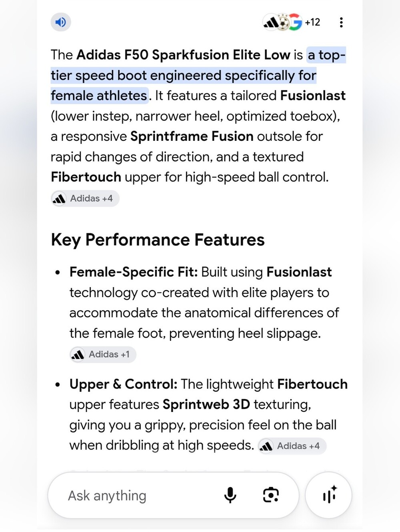
Task: Tap the Key Performance Features heading
Action: 158,240
